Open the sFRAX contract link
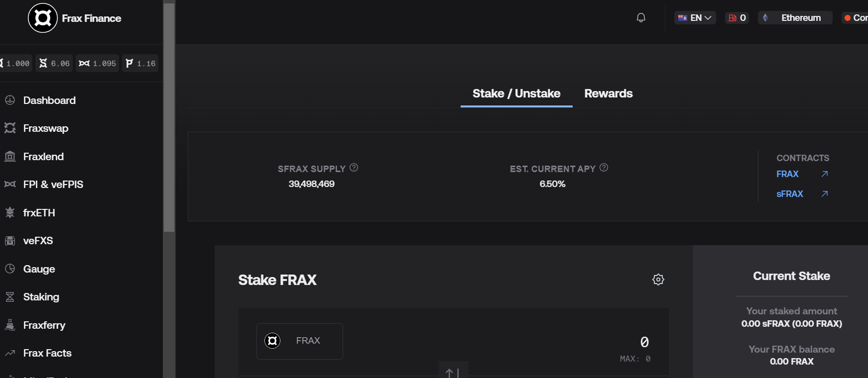The height and width of the screenshot is (378, 868). pyautogui.click(x=790, y=193)
